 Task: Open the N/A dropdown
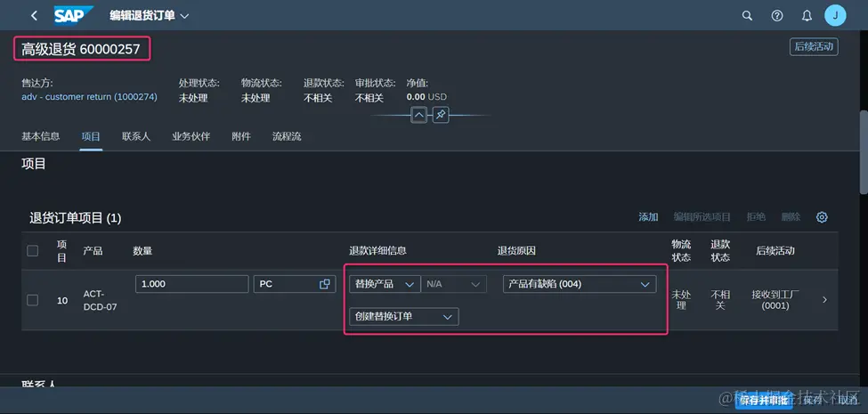pyautogui.click(x=453, y=284)
